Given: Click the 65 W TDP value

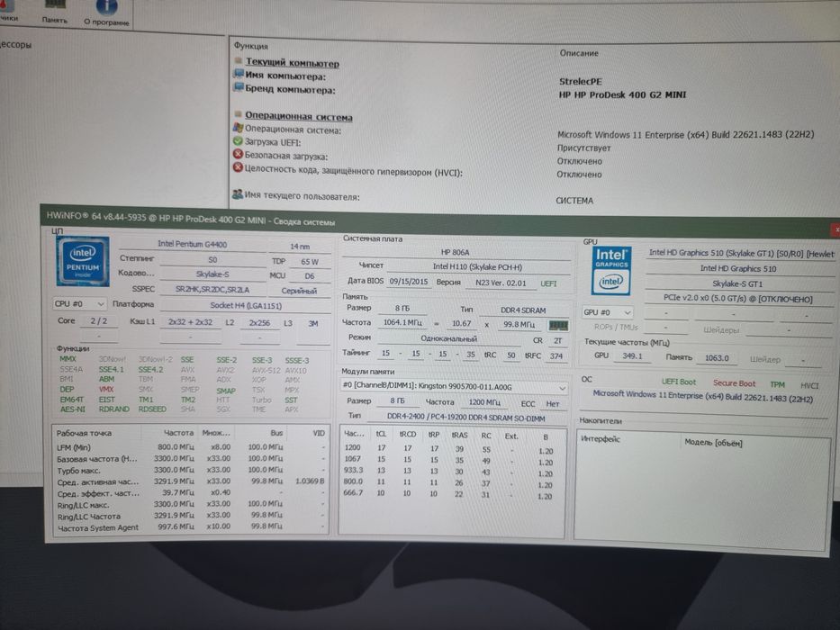Looking at the screenshot, I should pos(310,262).
